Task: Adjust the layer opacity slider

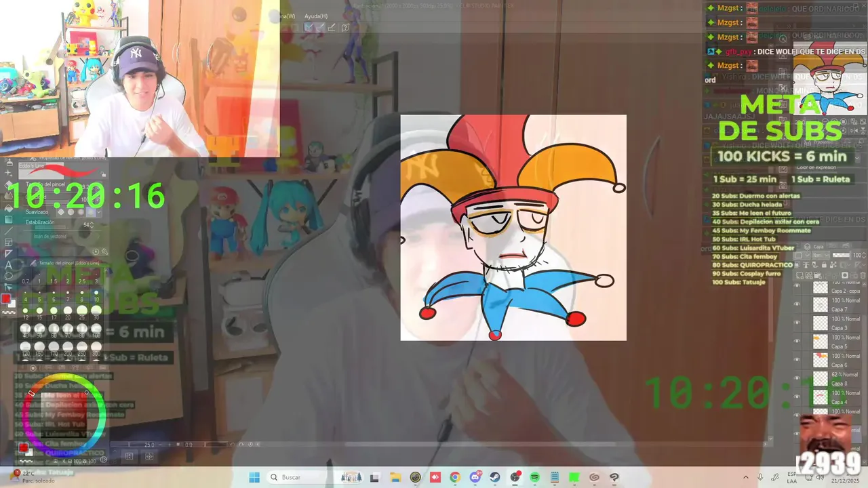Action: [x=841, y=255]
